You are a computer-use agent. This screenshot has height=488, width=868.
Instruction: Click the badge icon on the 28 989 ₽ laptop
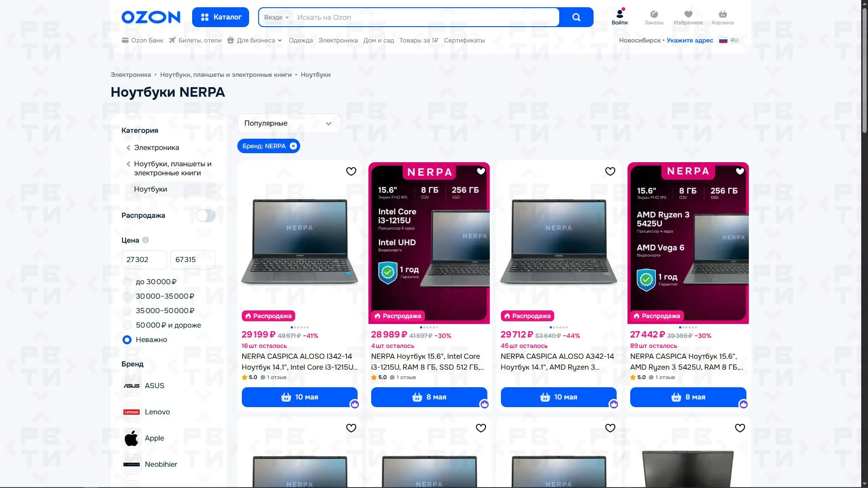tap(485, 404)
